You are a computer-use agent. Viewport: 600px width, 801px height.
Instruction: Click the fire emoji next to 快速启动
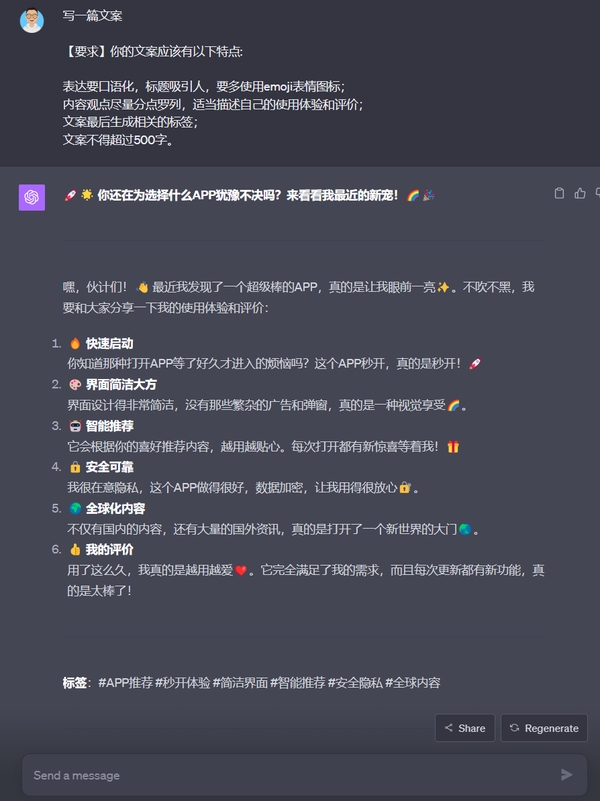[75, 343]
